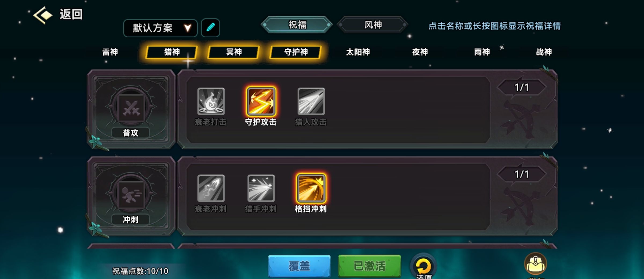Select the 猎手冲刺 dash icon
The image size is (644, 279).
(x=261, y=188)
